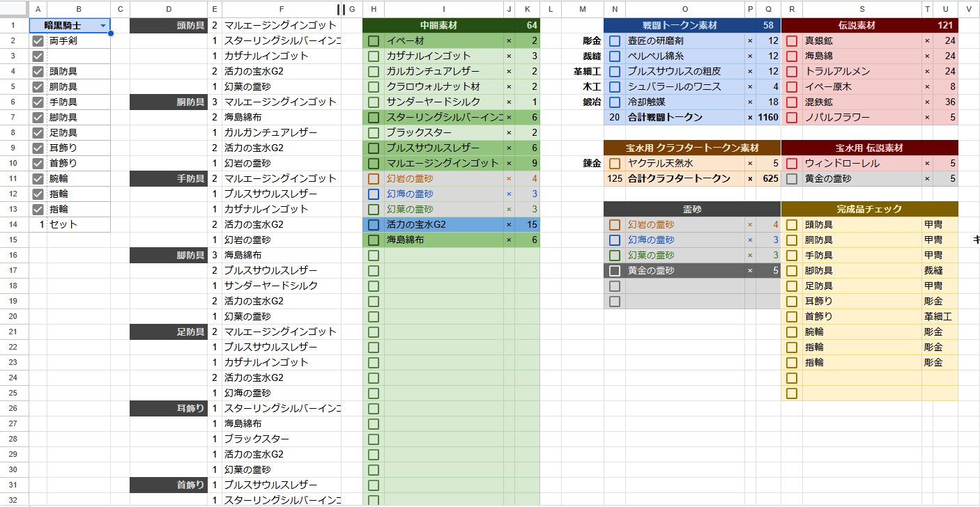Select column O header
Viewport: 980px width, 507px height.
click(x=685, y=9)
